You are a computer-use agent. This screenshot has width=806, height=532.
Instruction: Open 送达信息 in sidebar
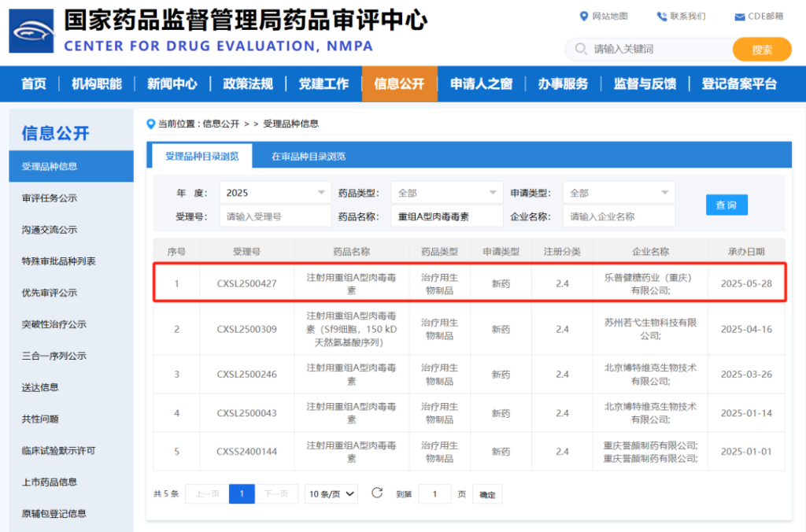coord(40,387)
